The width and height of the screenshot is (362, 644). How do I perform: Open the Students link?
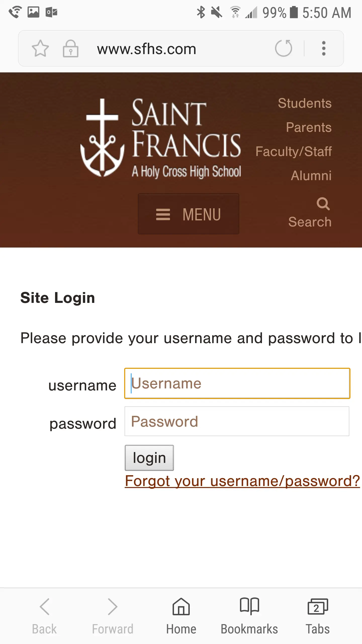click(x=305, y=103)
